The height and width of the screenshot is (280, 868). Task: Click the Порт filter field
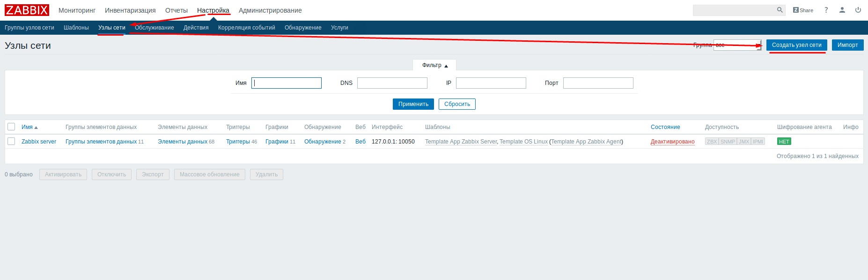tap(598, 83)
